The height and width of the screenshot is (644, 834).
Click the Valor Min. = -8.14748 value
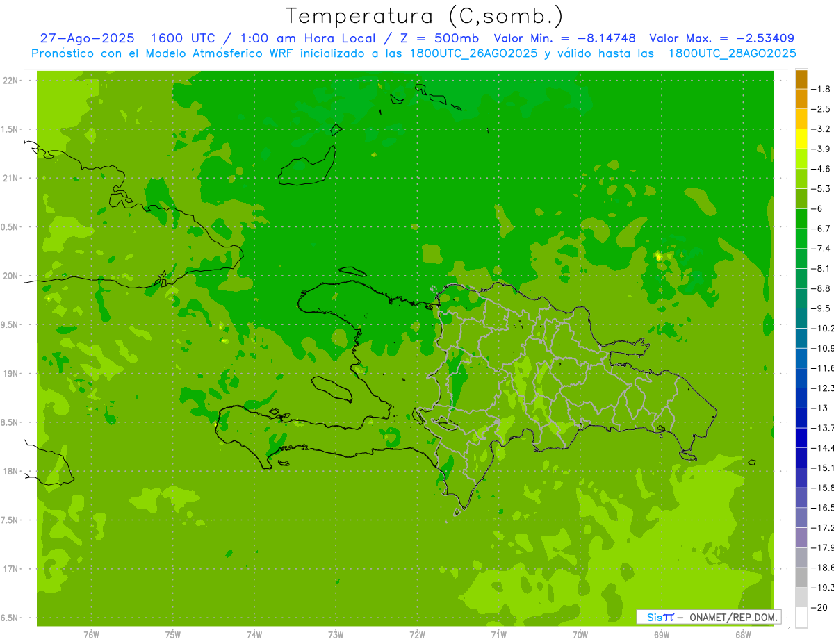pos(564,38)
